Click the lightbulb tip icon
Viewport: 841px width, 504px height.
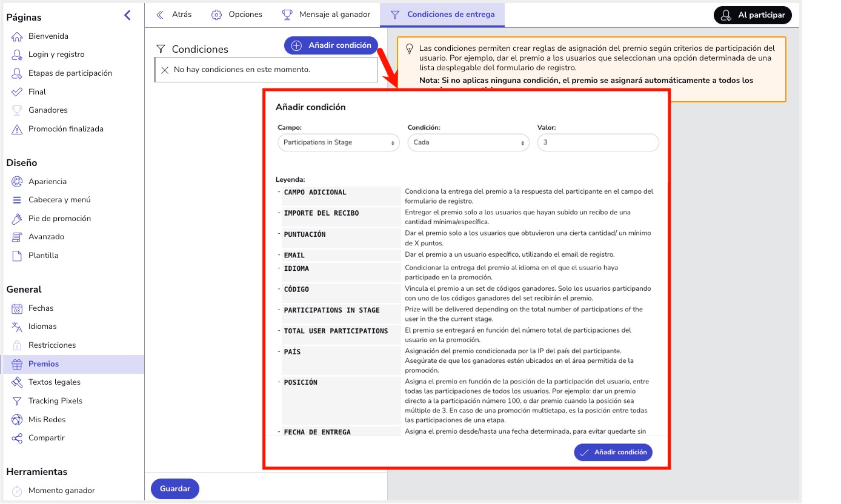point(409,48)
